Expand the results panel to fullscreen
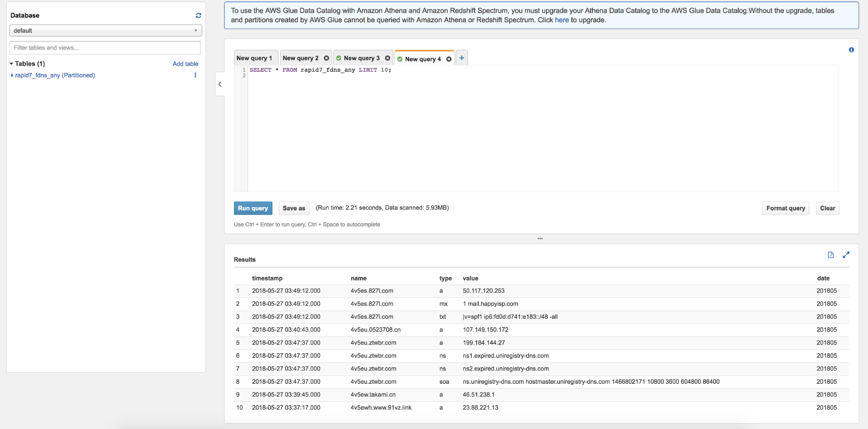Image resolution: width=868 pixels, height=429 pixels. coord(846,255)
